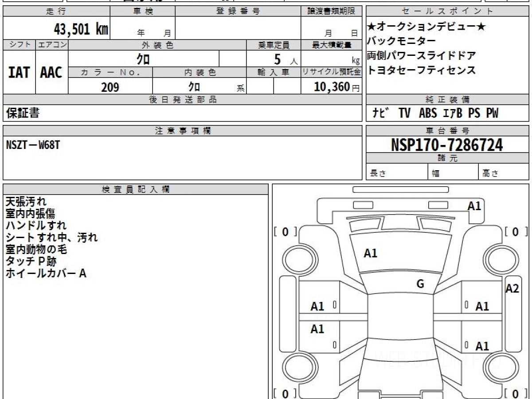
Task: Click the mileage value 43,501 km
Action: coord(81,29)
